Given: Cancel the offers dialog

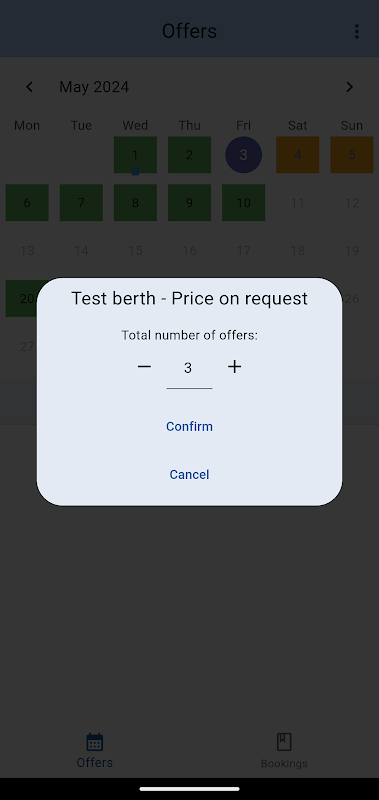Looking at the screenshot, I should [x=189, y=474].
